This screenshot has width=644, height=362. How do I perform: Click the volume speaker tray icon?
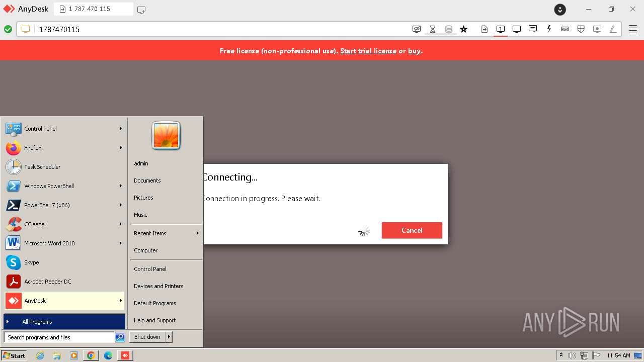[x=572, y=355]
